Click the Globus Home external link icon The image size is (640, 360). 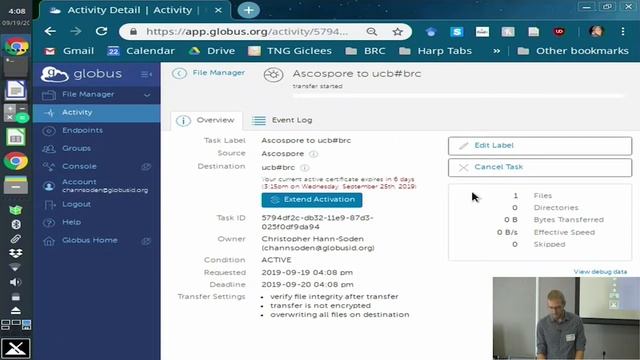pos(146,241)
